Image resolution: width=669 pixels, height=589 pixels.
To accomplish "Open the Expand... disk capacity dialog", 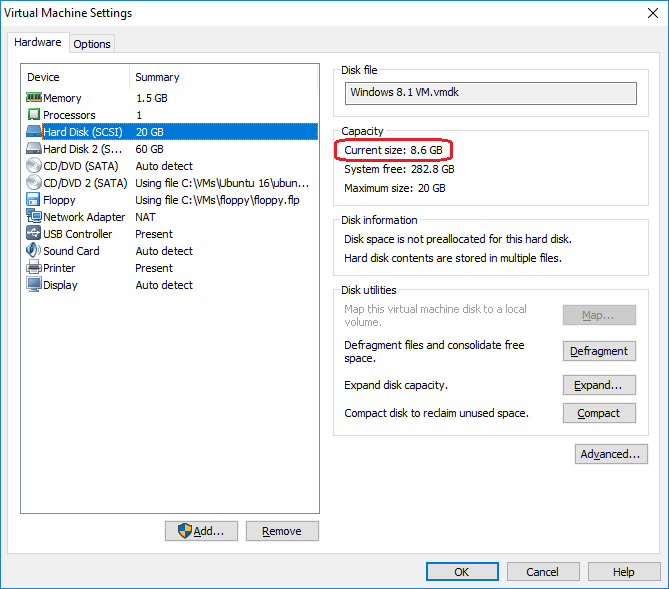I will coord(599,385).
